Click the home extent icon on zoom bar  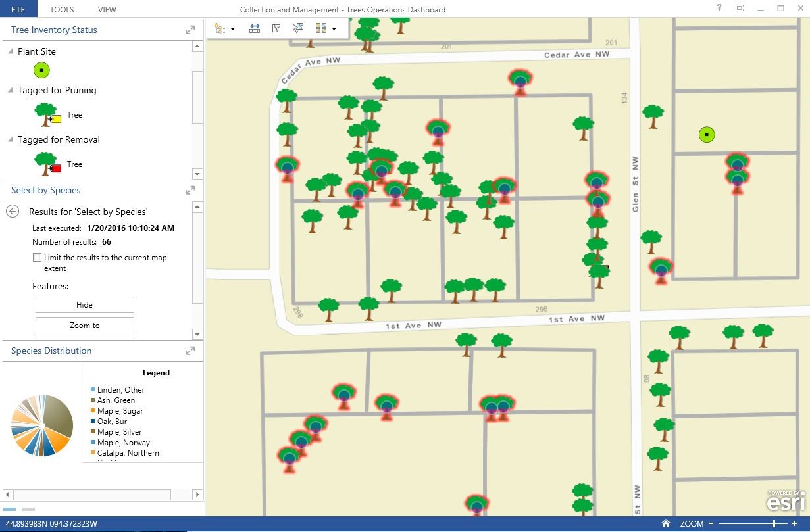[x=665, y=523]
